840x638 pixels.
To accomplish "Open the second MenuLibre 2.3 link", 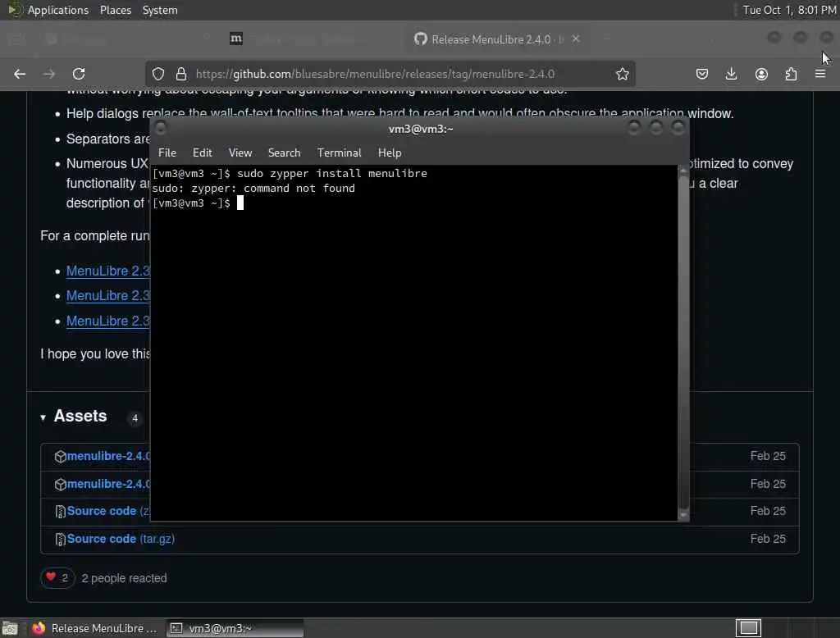I will click(x=107, y=296).
